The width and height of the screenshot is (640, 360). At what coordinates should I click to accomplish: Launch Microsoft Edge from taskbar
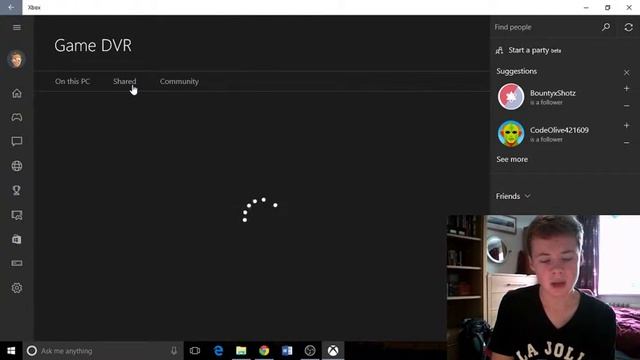point(218,351)
